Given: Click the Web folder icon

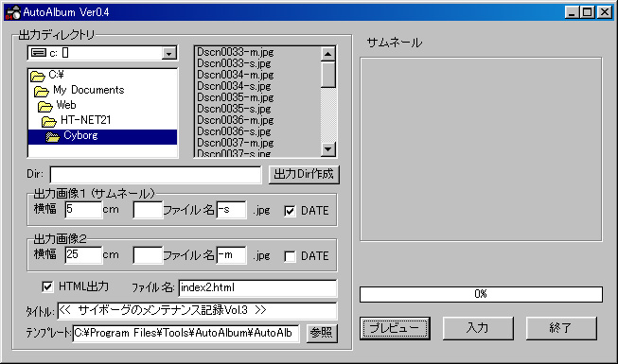Looking at the screenshot, I should tap(44, 106).
